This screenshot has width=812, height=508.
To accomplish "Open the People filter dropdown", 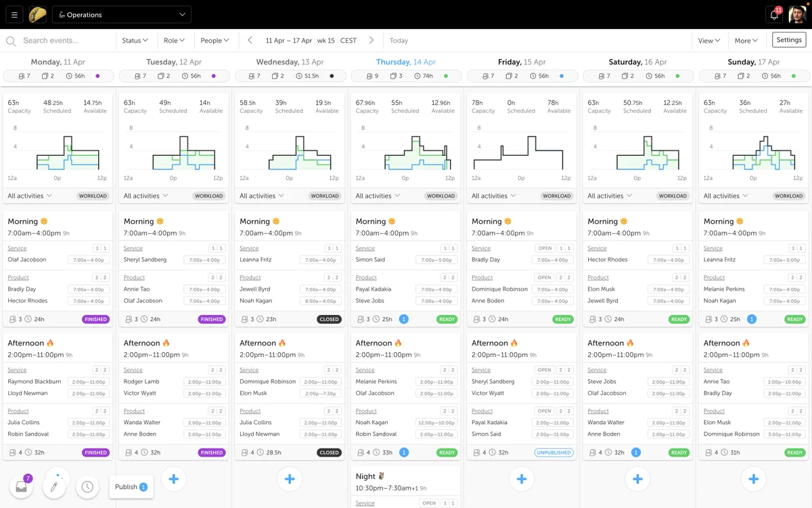I will [215, 40].
